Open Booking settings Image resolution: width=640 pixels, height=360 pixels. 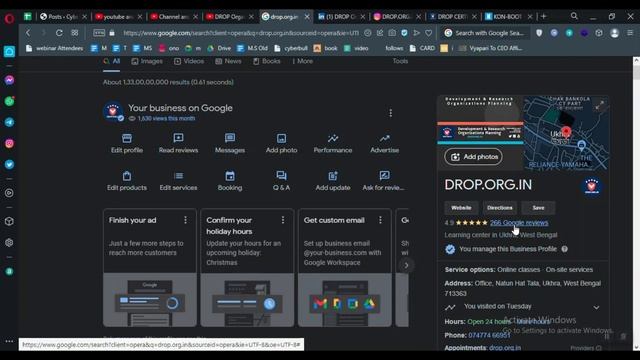pyautogui.click(x=230, y=181)
